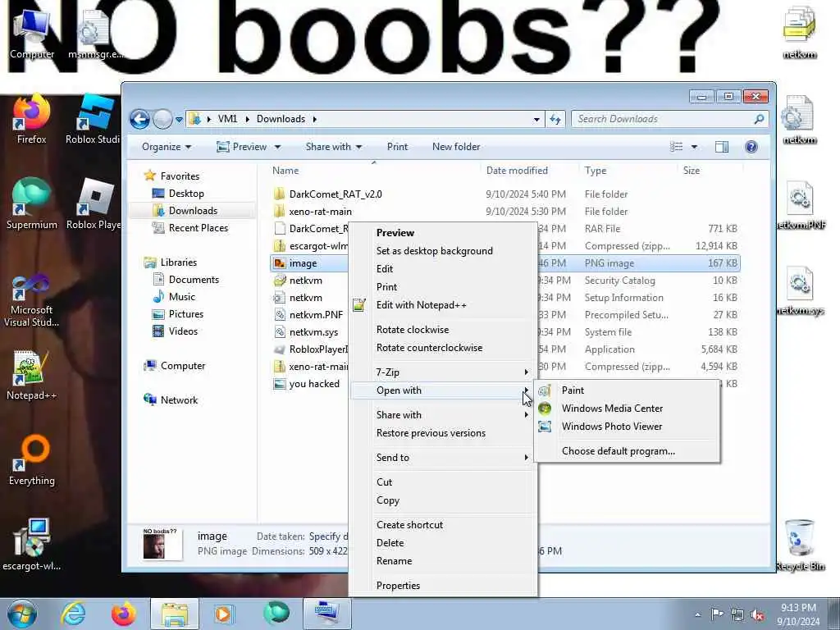Select netkvm.sys desktop file icon
This screenshot has height=630, width=840.
coord(800,290)
